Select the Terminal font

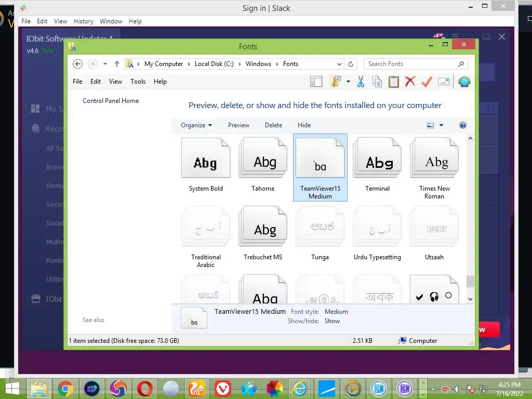(377, 165)
